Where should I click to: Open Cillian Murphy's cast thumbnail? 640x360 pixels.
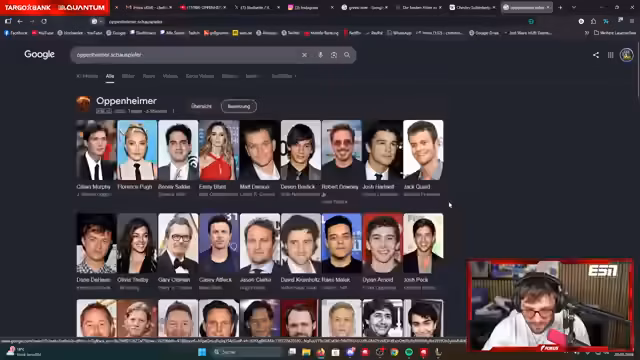click(x=96, y=150)
